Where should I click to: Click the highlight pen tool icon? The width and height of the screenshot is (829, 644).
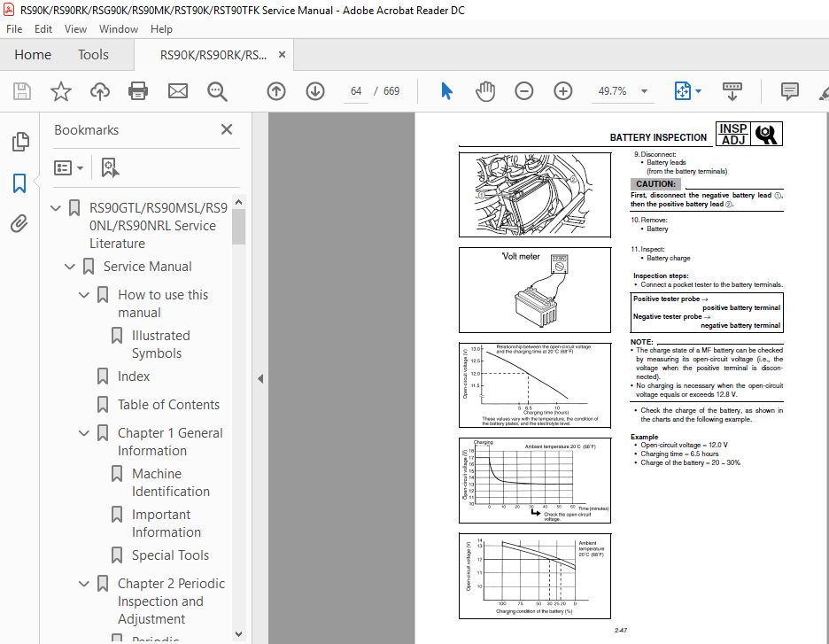point(823,93)
